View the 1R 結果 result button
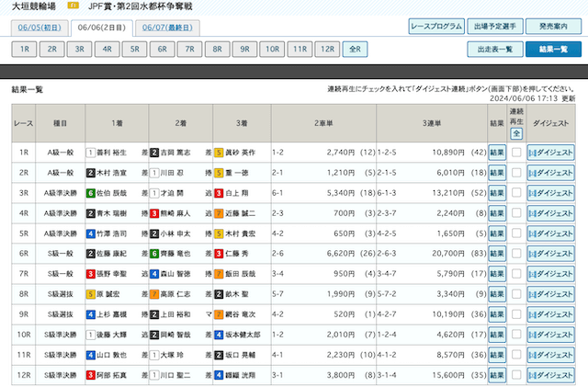Screen dimensions: 588x387 (497, 153)
